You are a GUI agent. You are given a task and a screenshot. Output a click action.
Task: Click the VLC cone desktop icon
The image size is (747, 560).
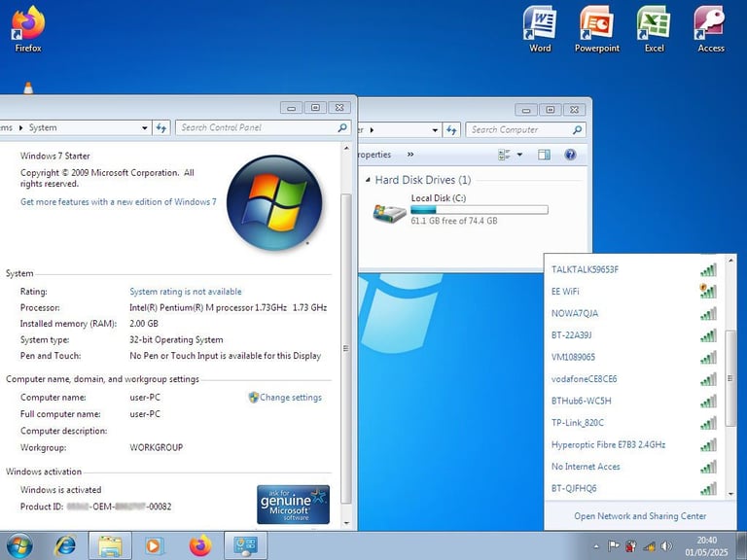click(28, 88)
